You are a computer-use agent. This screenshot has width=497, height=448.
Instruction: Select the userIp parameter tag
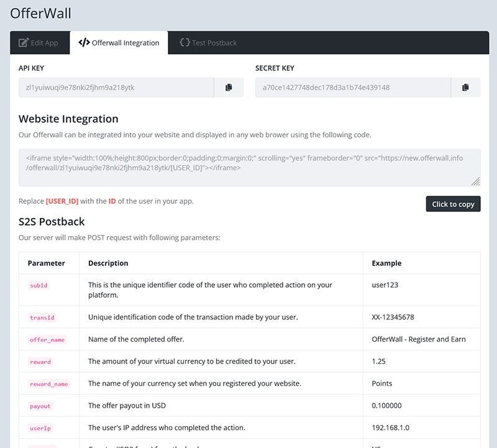point(40,428)
